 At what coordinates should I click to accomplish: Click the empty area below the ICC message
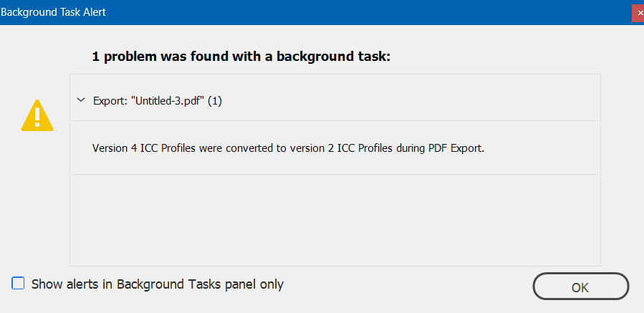click(335, 218)
